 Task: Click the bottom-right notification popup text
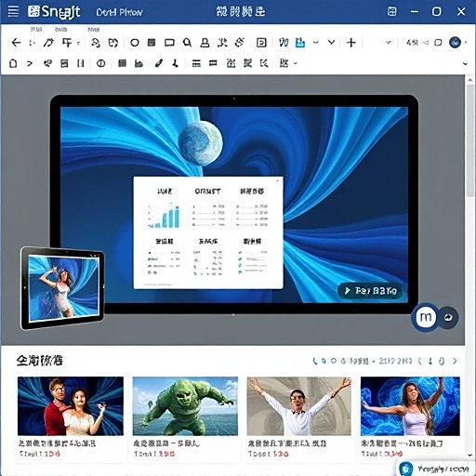pyautogui.click(x=443, y=469)
